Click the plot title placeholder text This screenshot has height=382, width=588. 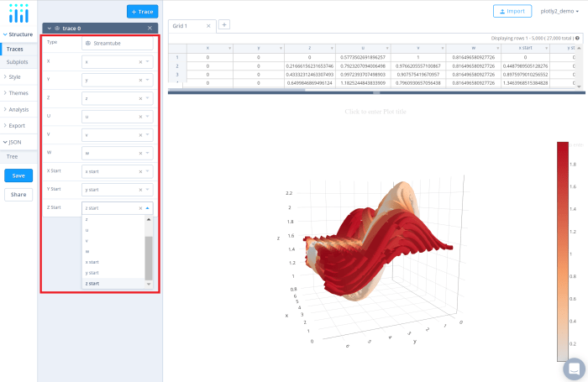(x=375, y=112)
